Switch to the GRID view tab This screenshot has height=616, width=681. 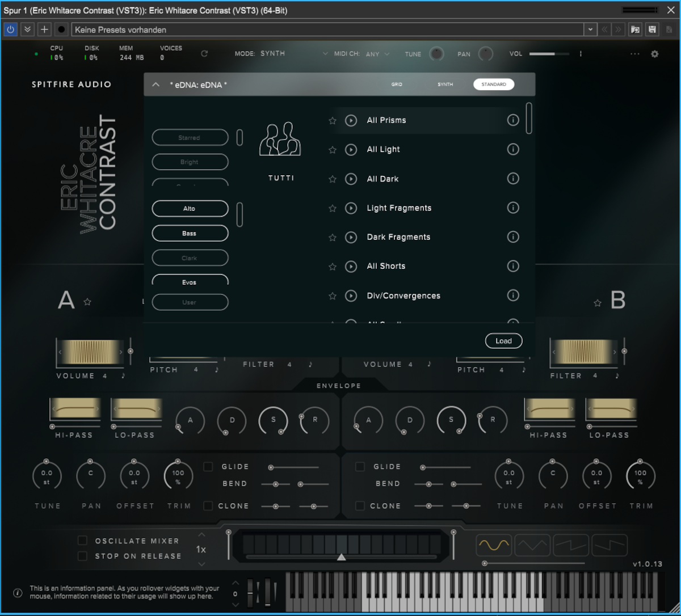(397, 85)
